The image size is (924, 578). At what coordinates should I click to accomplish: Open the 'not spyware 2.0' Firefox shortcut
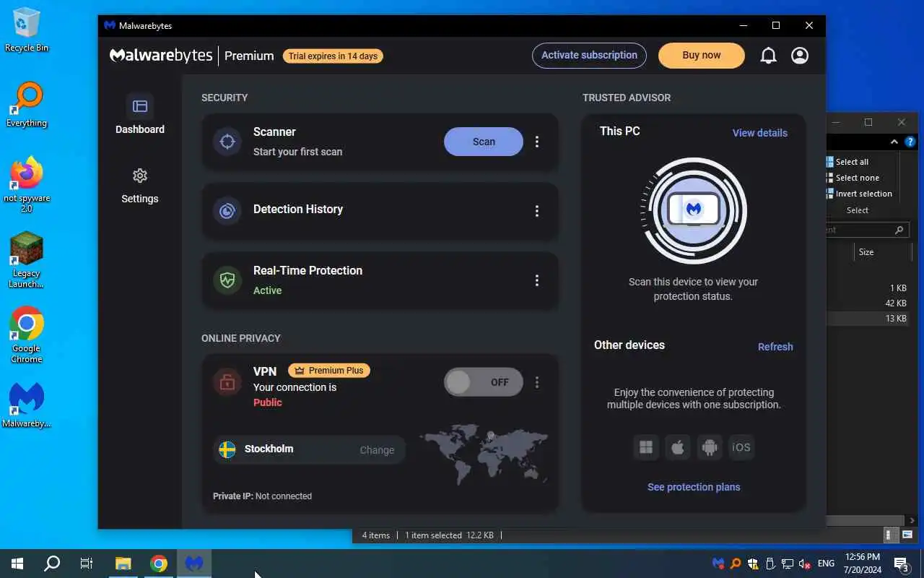[x=27, y=185]
